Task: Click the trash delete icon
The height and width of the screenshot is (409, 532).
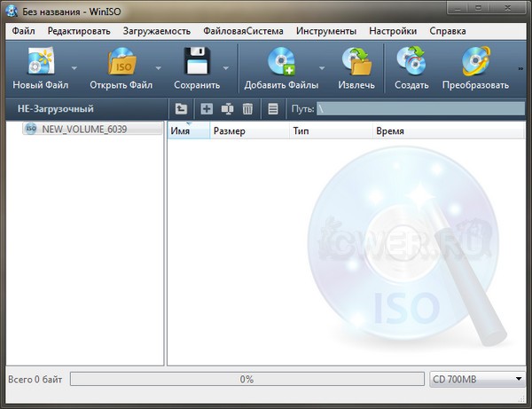Action: (x=248, y=109)
